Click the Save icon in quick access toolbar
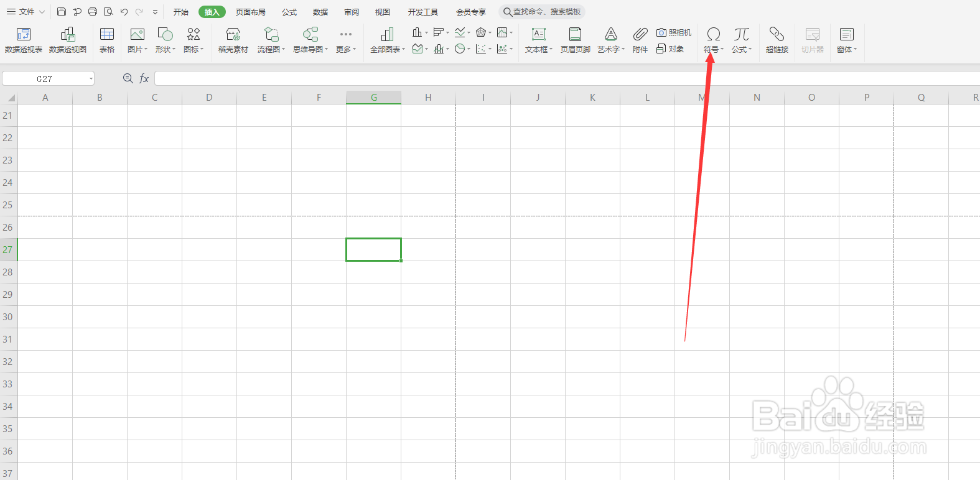This screenshot has width=980, height=480. [62, 12]
